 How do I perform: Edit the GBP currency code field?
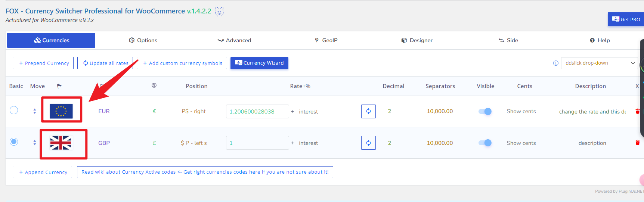[104, 143]
